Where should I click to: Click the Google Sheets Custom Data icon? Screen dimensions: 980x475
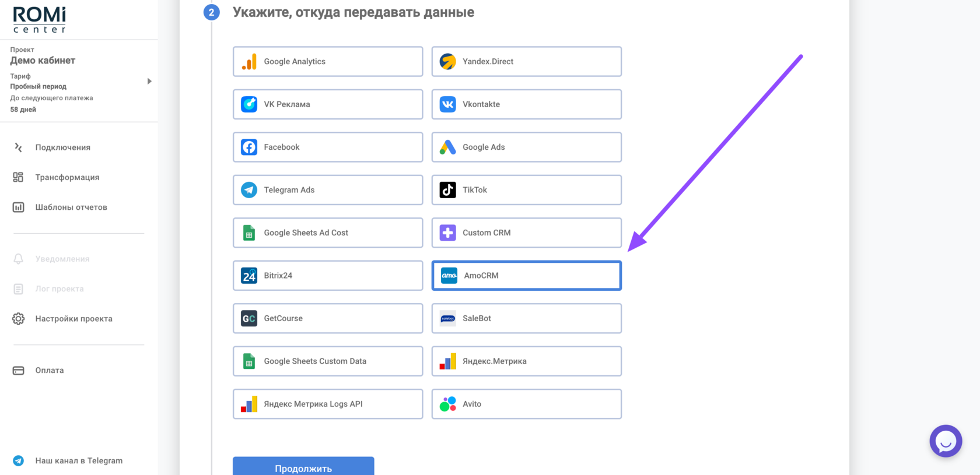point(249,361)
